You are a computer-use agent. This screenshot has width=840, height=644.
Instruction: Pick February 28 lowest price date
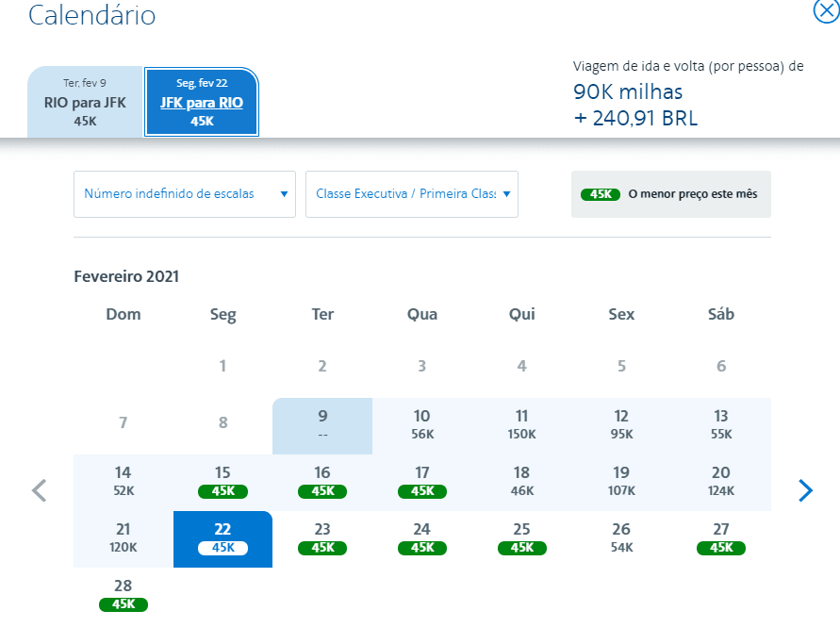coord(124,595)
